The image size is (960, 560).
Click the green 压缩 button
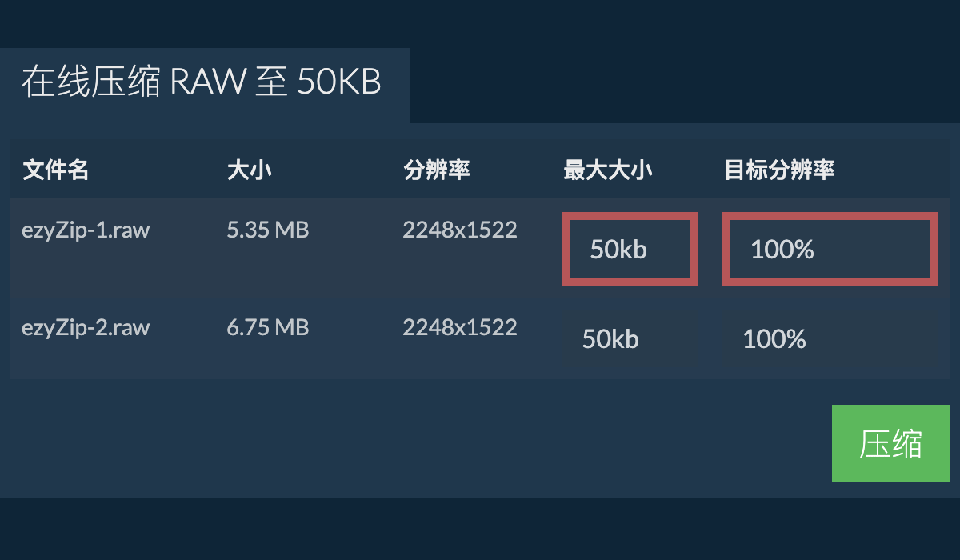[x=890, y=443]
